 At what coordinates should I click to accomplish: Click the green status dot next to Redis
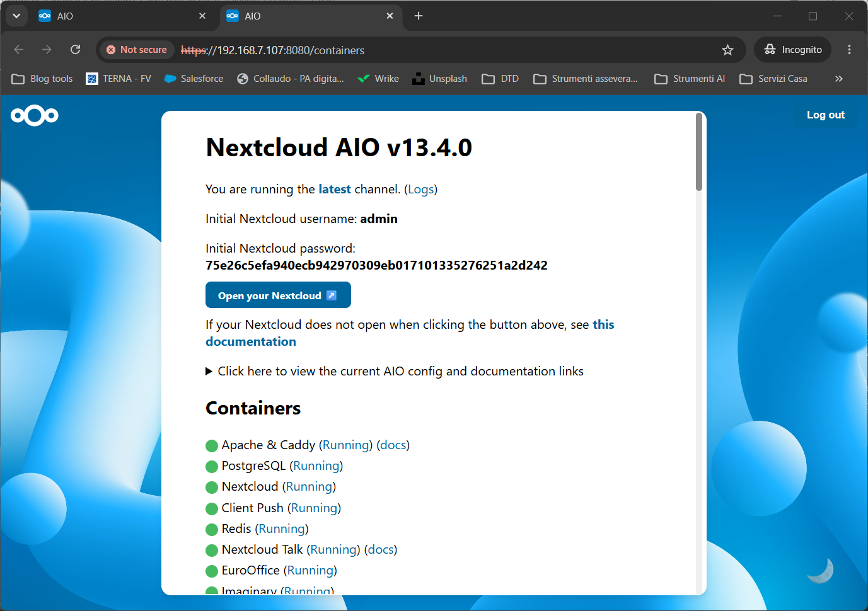[212, 530]
